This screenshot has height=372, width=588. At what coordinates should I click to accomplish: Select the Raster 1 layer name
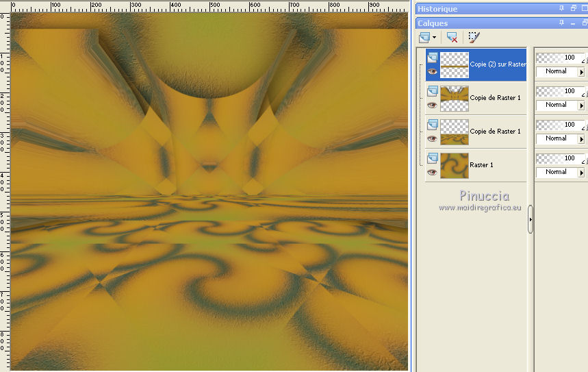point(482,165)
